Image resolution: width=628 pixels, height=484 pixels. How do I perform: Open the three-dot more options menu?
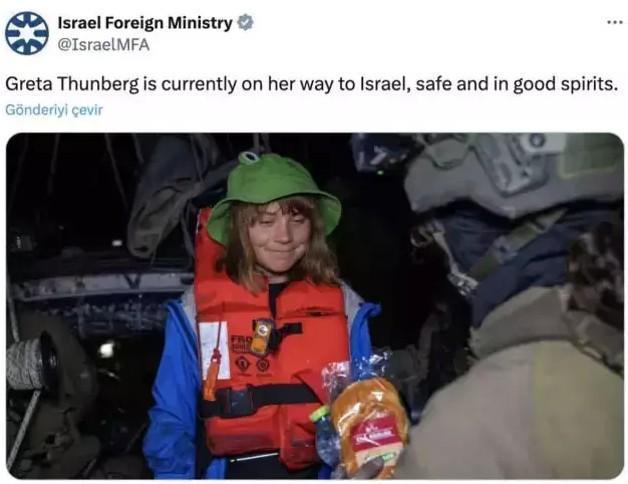tap(615, 22)
